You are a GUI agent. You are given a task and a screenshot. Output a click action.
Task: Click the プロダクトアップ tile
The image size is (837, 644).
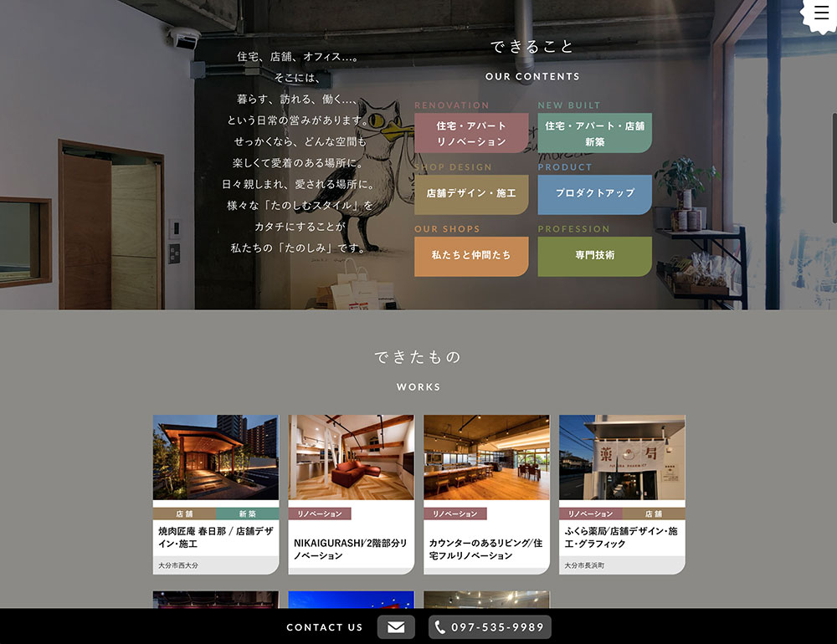[594, 194]
